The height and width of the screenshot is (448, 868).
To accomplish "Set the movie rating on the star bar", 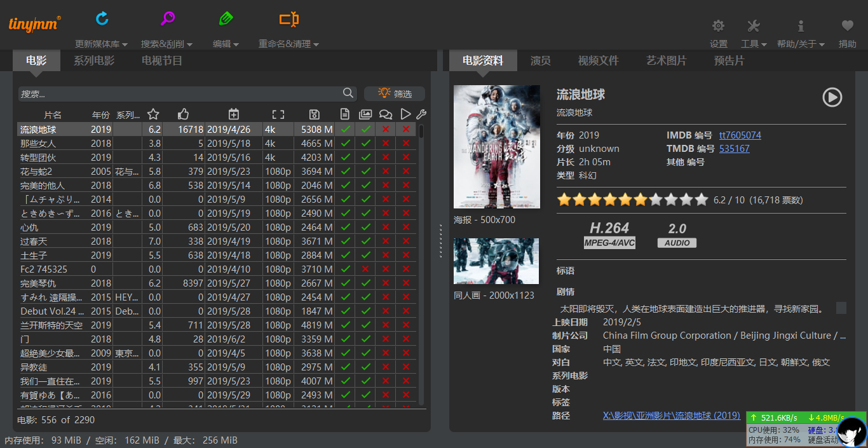I will click(x=632, y=199).
